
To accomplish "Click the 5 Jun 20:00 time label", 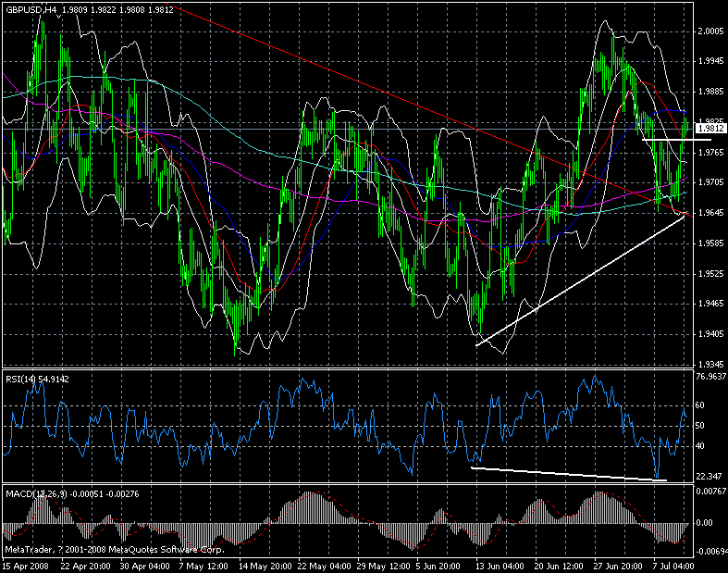I will pyautogui.click(x=438, y=566).
